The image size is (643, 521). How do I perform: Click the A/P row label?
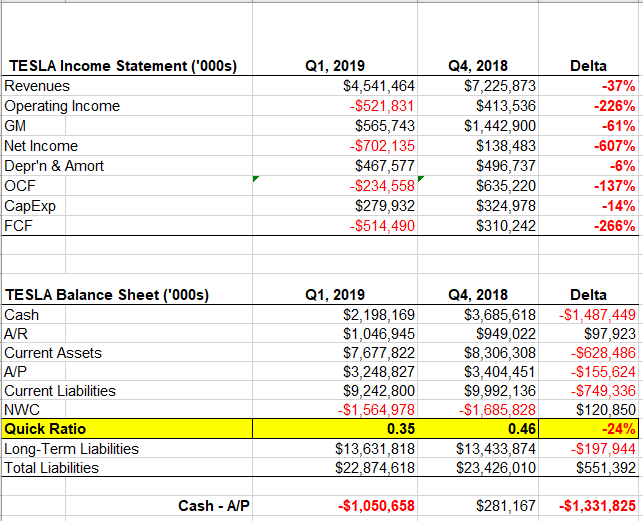16,372
